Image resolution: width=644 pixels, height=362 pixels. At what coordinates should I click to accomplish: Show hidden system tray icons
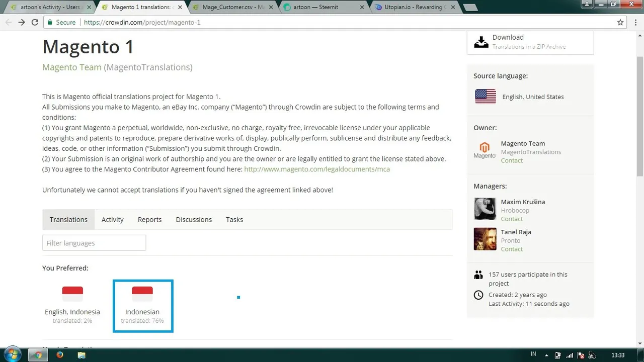pyautogui.click(x=547, y=355)
